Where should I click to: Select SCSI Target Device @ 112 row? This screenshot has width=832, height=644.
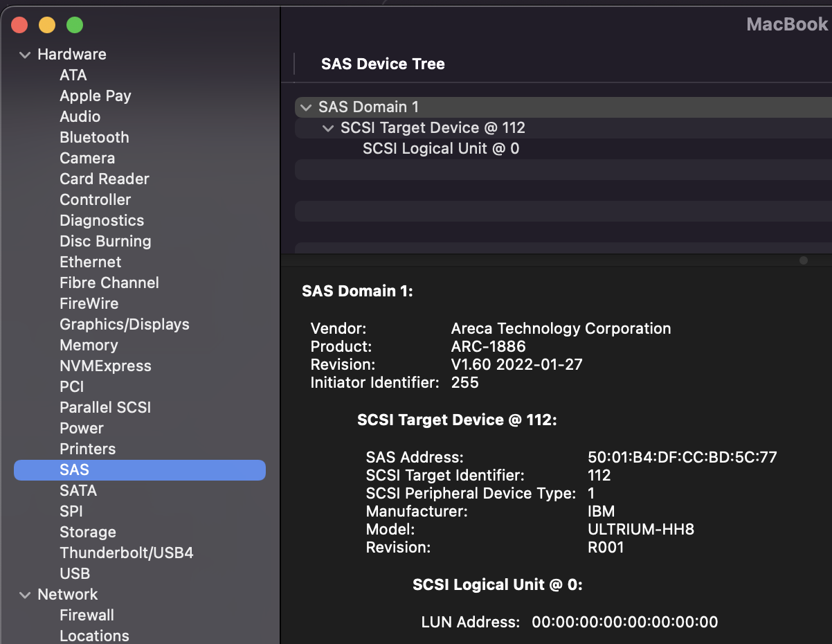click(563, 128)
